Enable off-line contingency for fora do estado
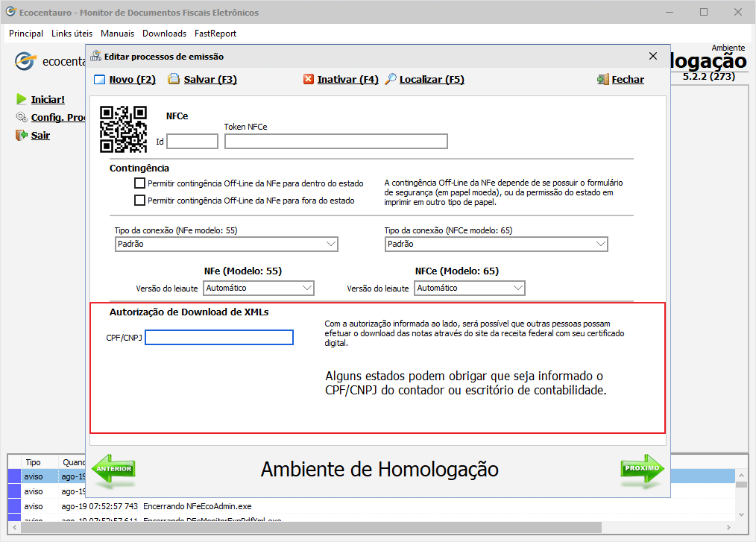 tap(139, 201)
